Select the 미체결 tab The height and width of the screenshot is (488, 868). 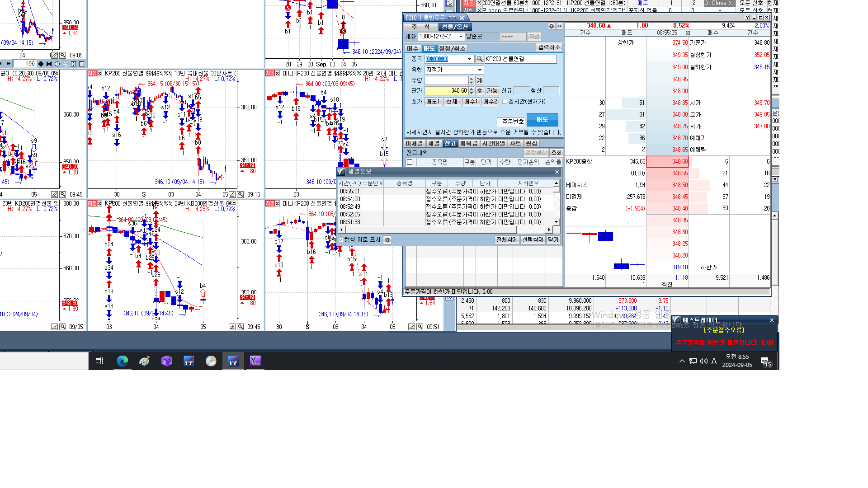pyautogui.click(x=414, y=144)
